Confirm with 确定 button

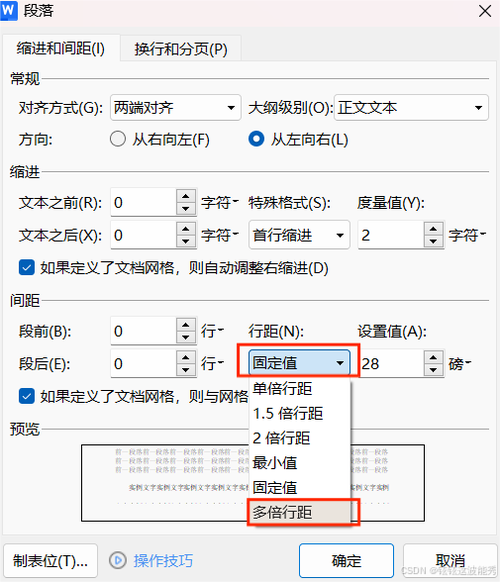point(346,560)
